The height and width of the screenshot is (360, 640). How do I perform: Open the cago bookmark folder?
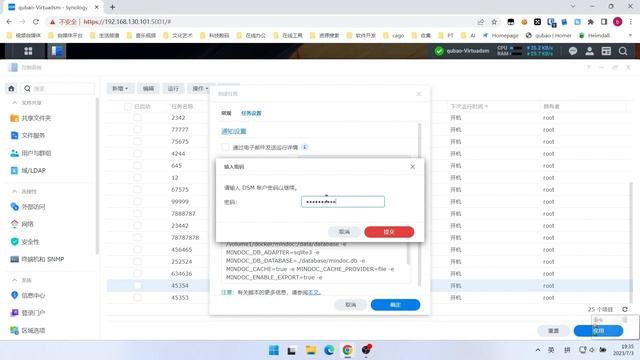pos(394,36)
